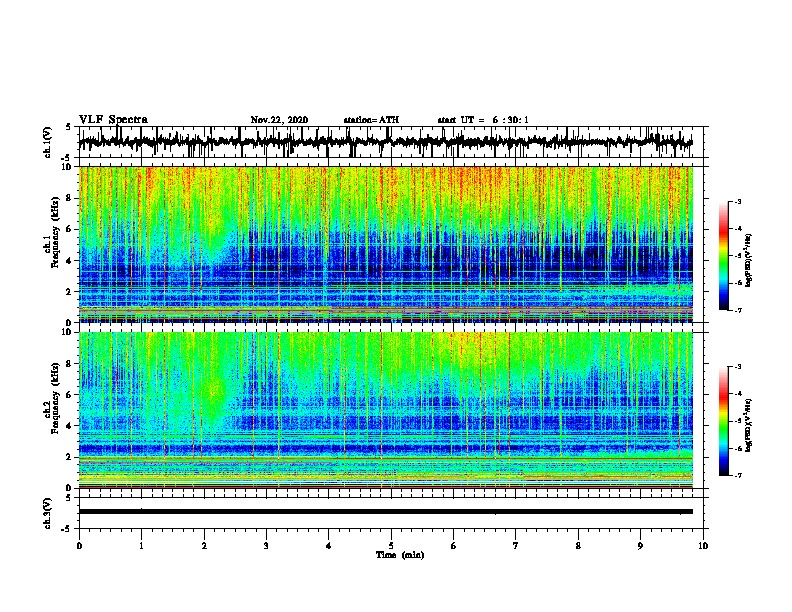Screen dimensions: 792x612
Task: Click the ch.1 color scale bar
Action: 724,256
